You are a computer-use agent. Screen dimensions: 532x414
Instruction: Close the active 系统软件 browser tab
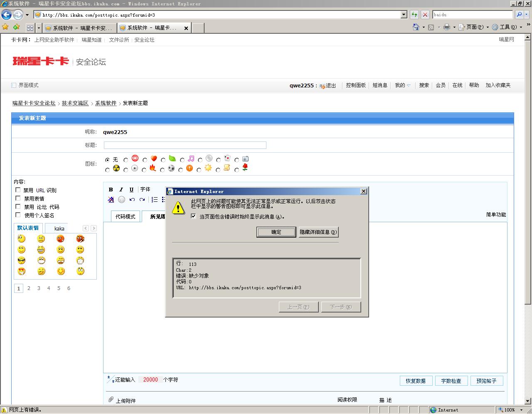186,28
